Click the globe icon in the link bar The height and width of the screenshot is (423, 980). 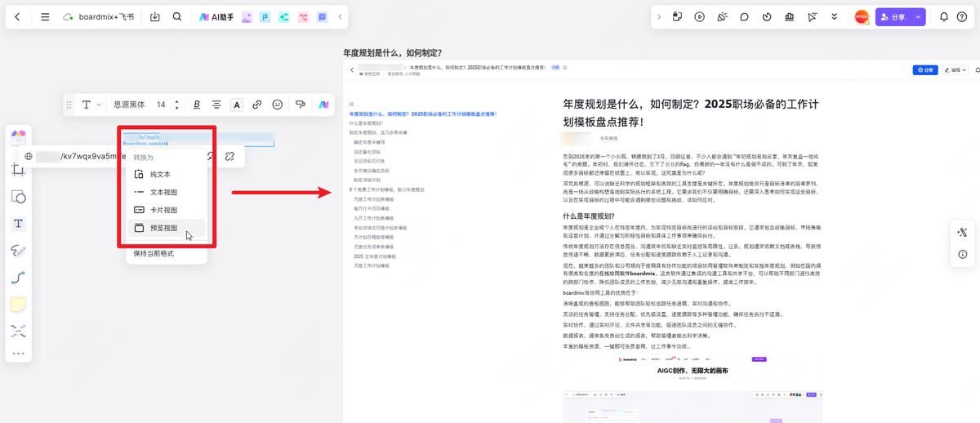[x=29, y=156]
